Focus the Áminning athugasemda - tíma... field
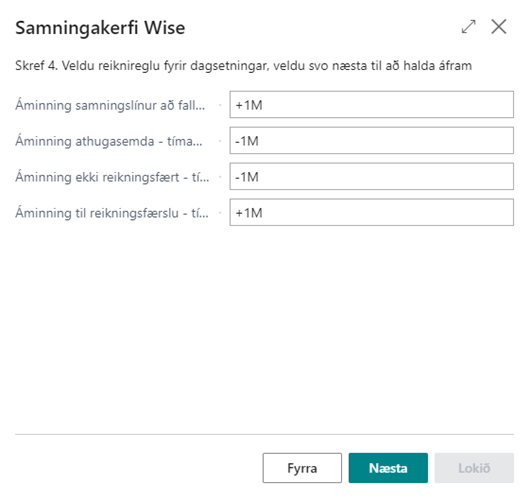 [371, 141]
